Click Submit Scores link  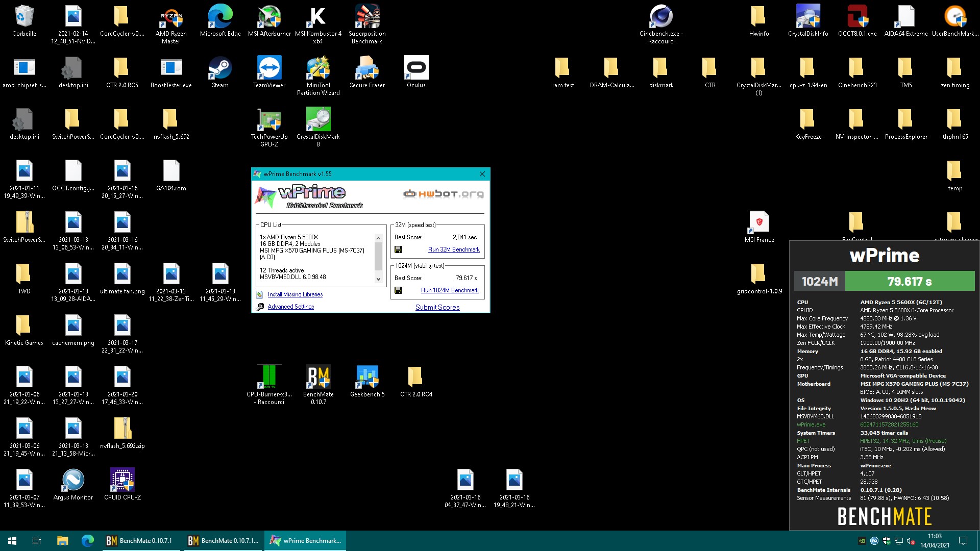click(x=437, y=307)
